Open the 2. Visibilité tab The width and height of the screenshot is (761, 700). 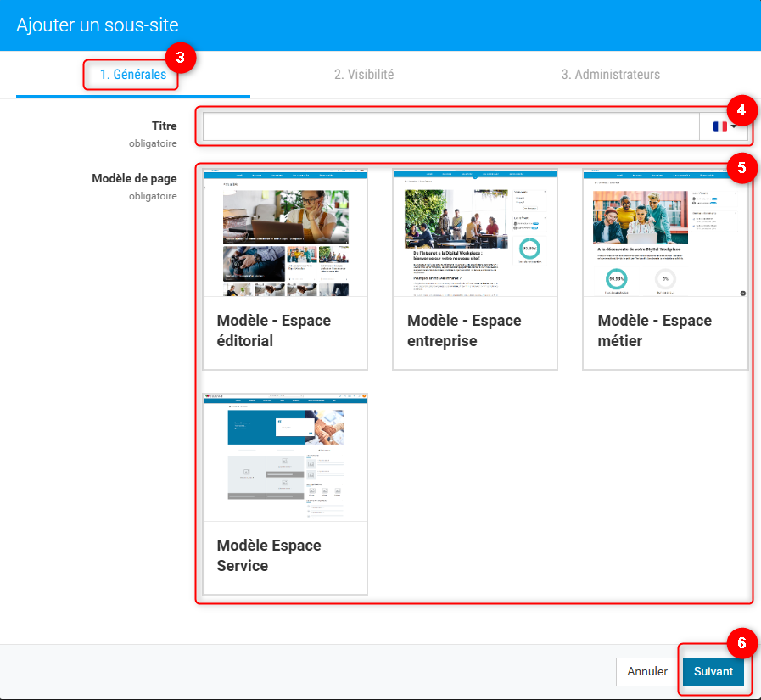(x=363, y=75)
